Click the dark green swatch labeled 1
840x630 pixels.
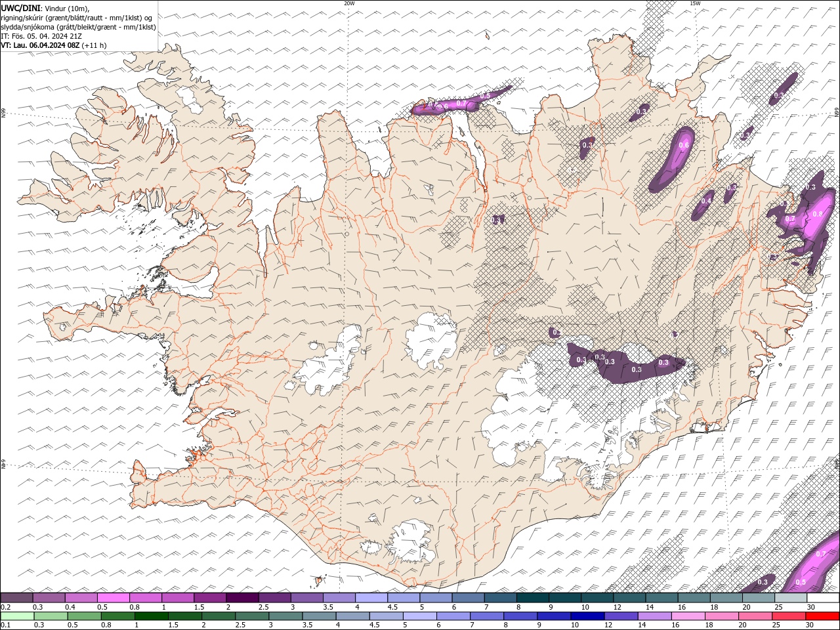tap(151, 616)
